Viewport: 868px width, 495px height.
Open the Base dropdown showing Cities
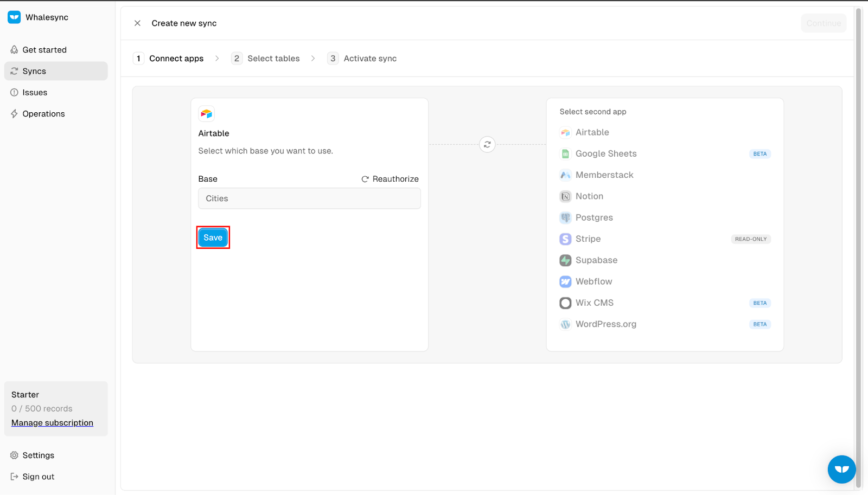point(309,198)
